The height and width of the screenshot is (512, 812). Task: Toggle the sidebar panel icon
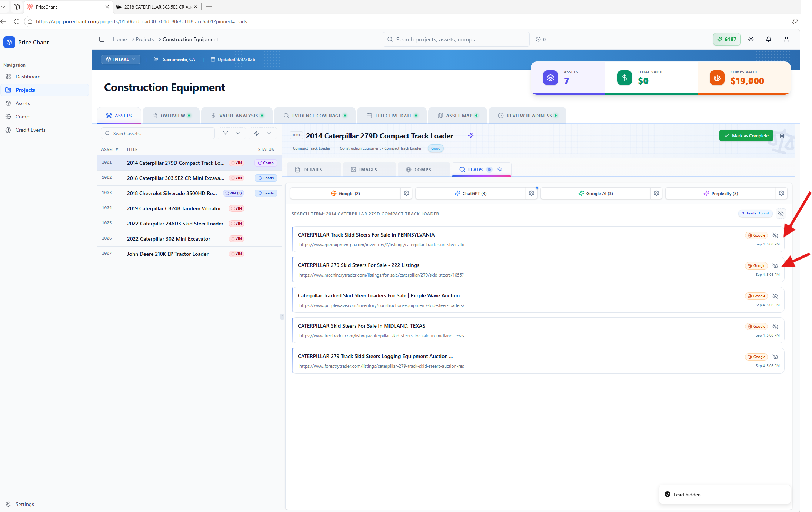point(102,39)
